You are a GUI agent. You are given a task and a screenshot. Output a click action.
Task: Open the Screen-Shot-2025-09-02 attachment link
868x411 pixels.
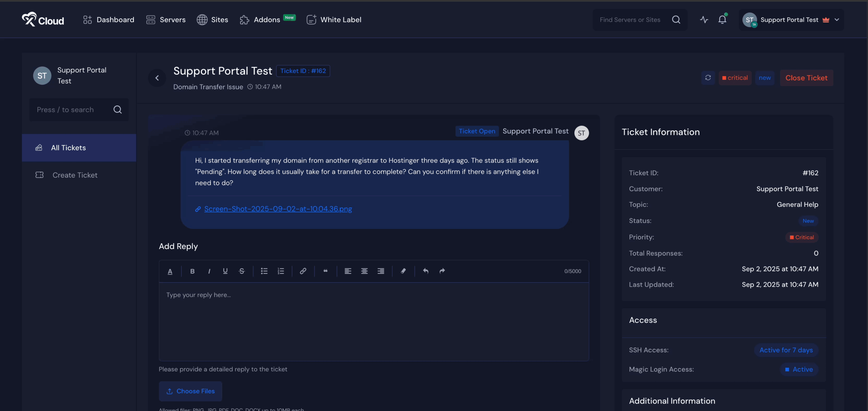pos(278,209)
